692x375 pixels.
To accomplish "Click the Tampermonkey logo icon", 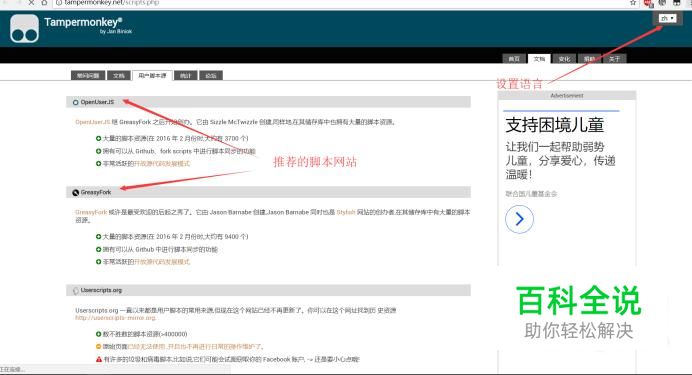I will click(24, 28).
